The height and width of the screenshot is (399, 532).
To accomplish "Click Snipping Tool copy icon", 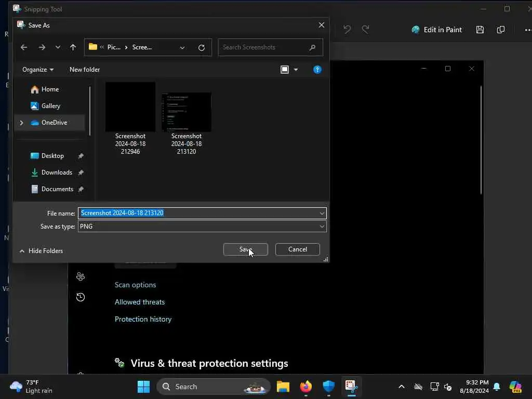I will 501,30.
